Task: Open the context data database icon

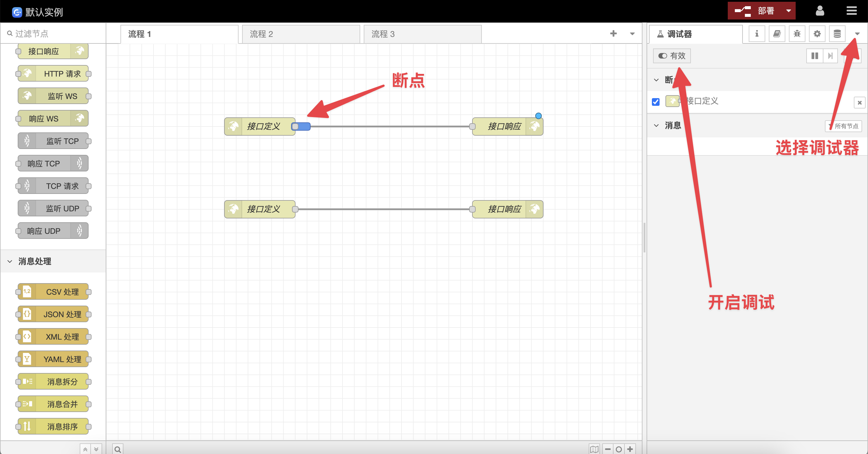Action: pos(837,34)
